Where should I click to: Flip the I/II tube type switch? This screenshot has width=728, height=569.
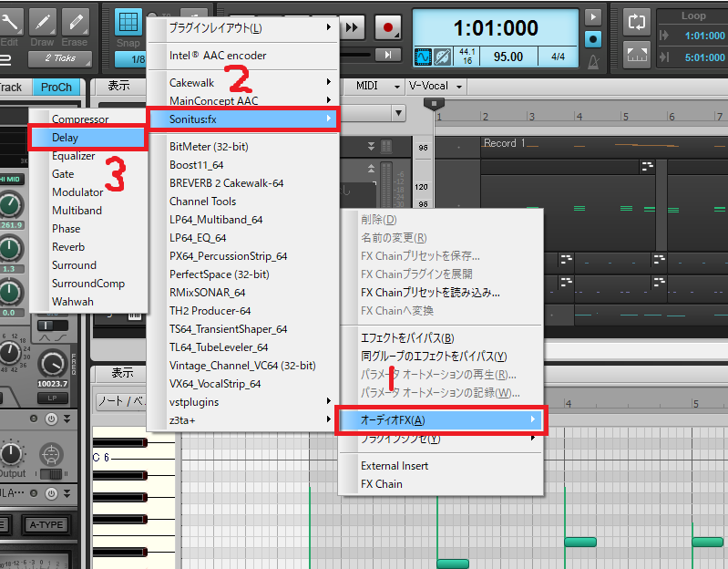tap(52, 474)
